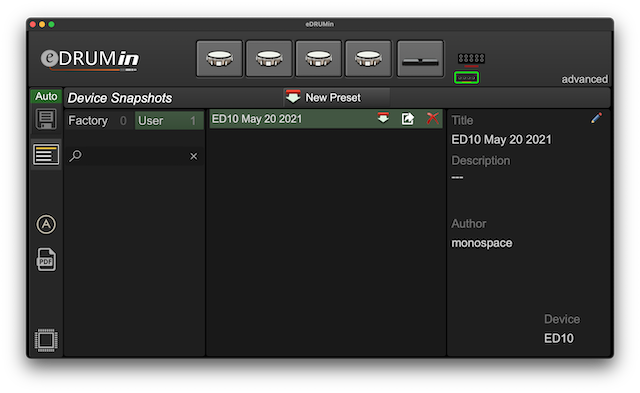The image size is (640, 393).
Task: Click the Device Snapshots heading
Action: [120, 98]
